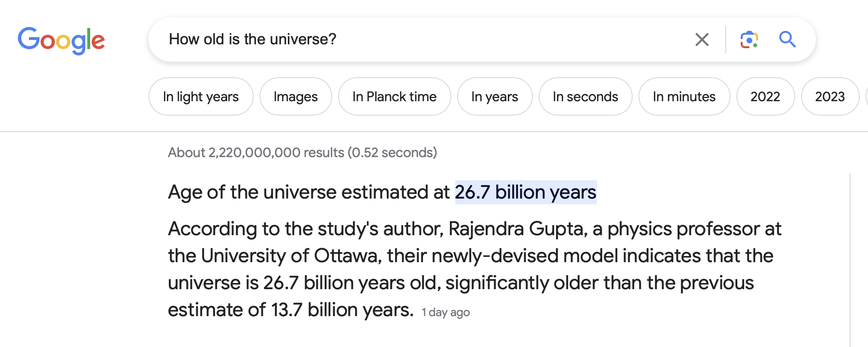Open Search by image camera lens

click(x=749, y=40)
